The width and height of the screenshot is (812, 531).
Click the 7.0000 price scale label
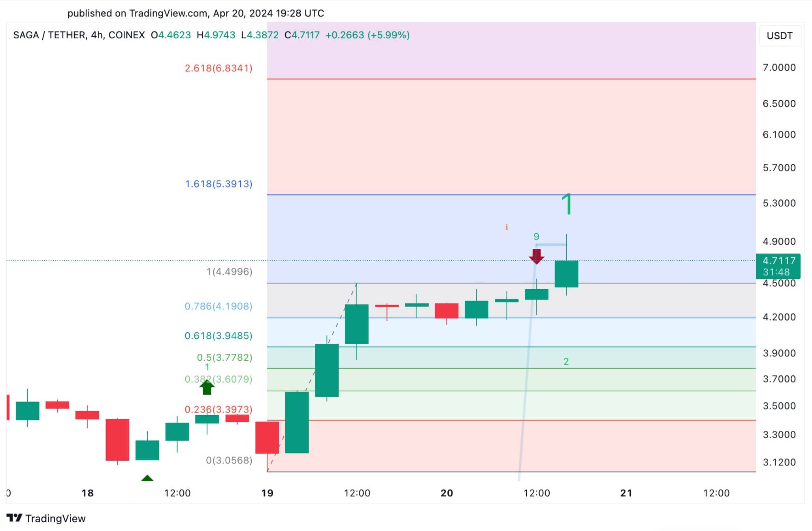point(779,67)
